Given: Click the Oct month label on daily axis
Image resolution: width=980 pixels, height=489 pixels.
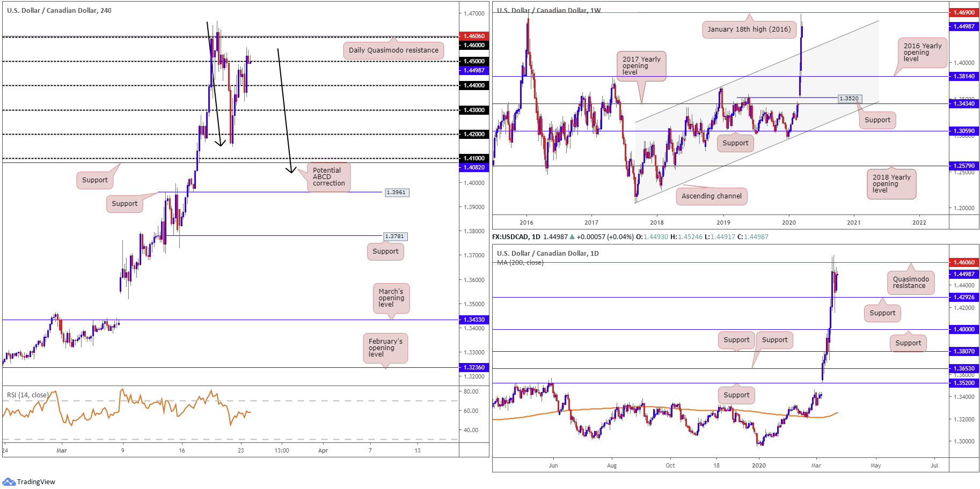Looking at the screenshot, I should point(670,465).
